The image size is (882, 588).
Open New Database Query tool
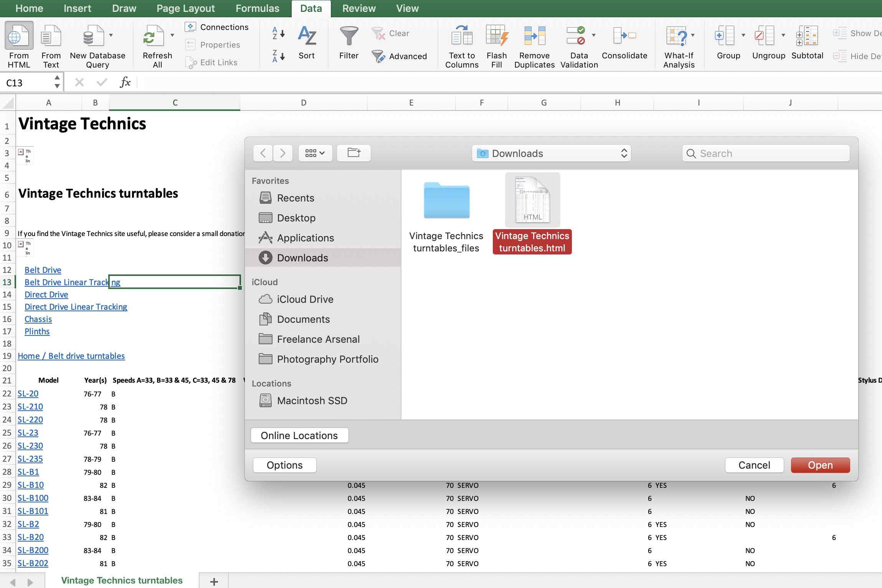coord(97,45)
